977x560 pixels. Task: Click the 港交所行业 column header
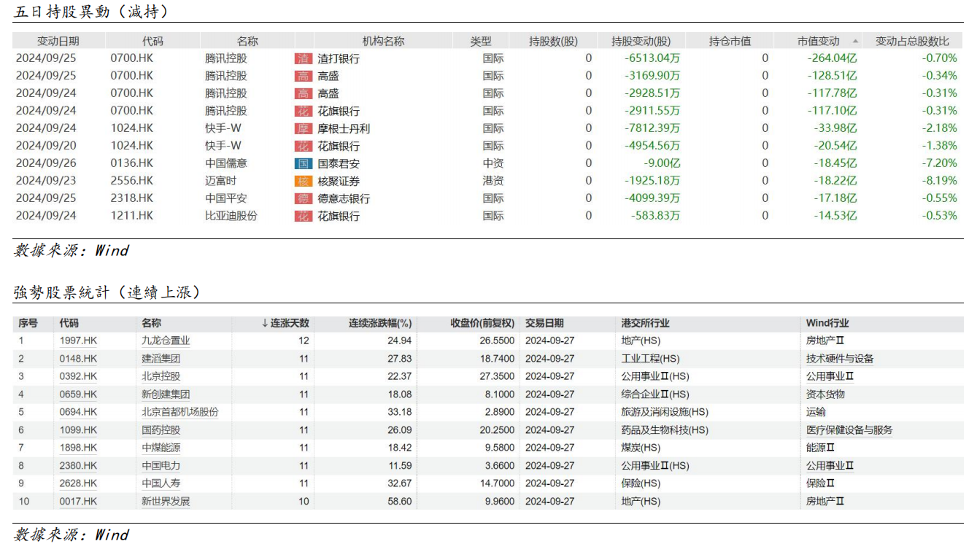click(645, 323)
